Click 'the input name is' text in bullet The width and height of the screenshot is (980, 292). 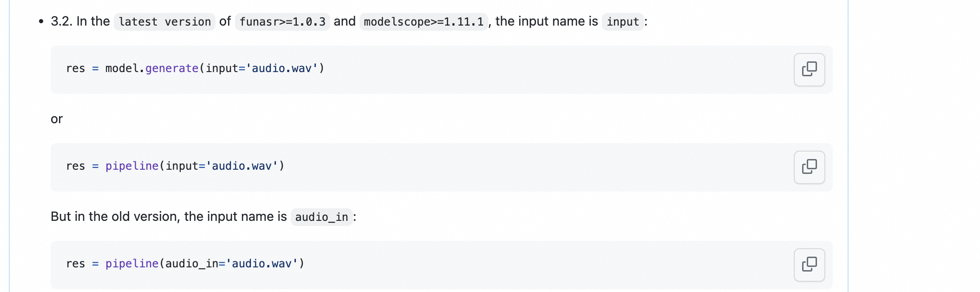pyautogui.click(x=547, y=21)
